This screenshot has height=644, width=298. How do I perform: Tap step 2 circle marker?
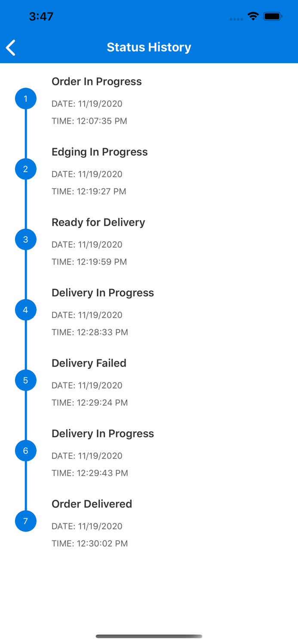point(26,169)
